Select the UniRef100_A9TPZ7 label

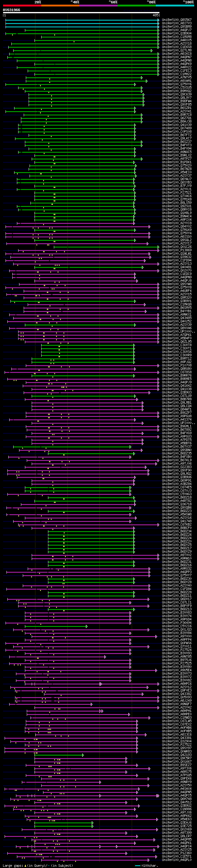[177, 159]
